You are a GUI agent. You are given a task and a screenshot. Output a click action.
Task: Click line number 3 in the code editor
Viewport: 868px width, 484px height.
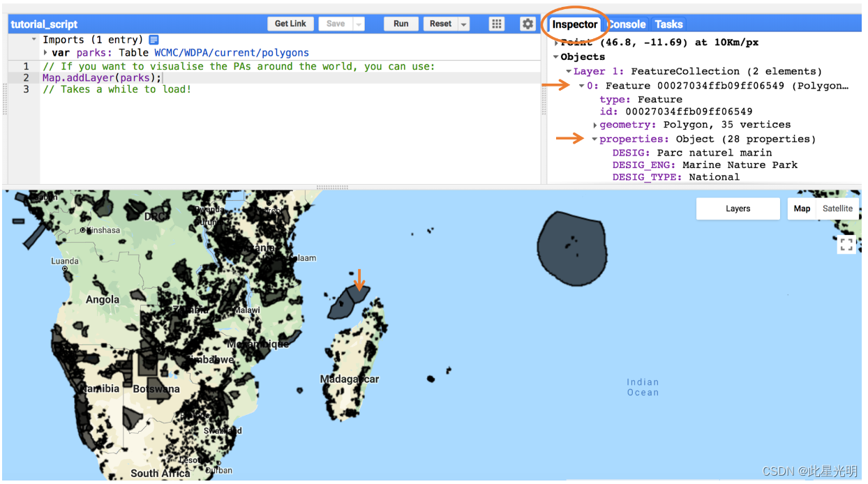tap(25, 89)
